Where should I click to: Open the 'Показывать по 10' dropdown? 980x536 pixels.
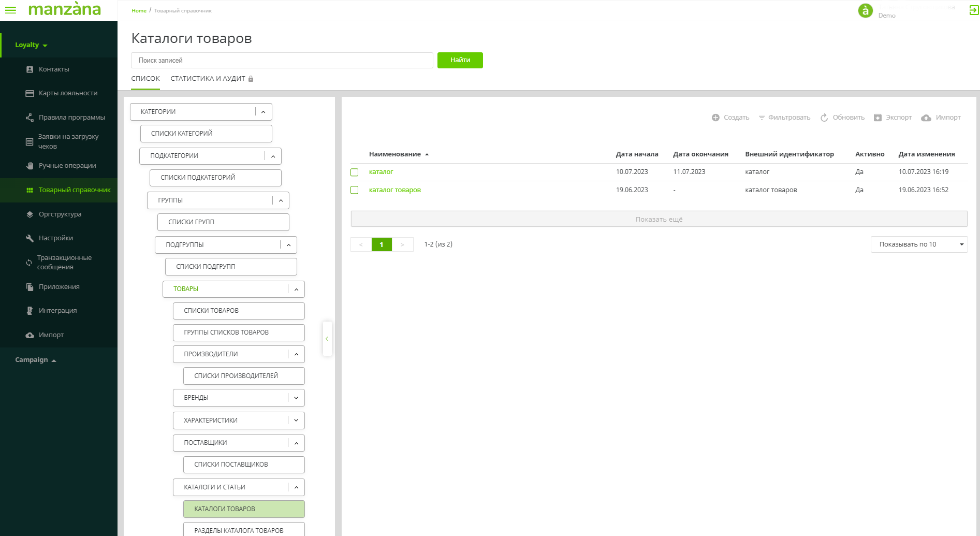(x=918, y=244)
